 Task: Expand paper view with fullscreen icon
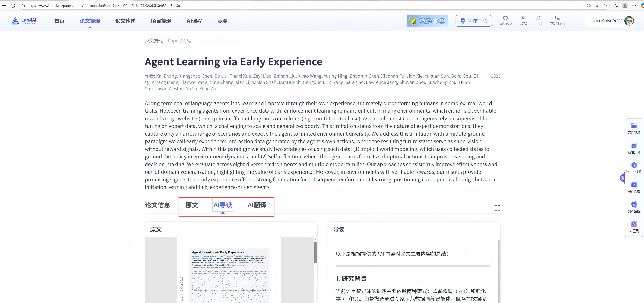497,208
